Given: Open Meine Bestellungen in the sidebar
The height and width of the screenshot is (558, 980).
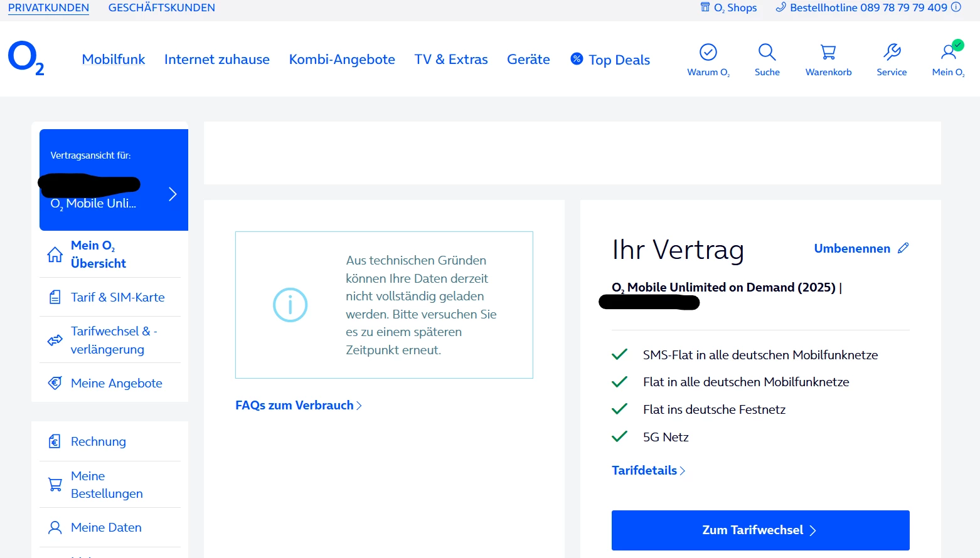Looking at the screenshot, I should (x=107, y=485).
